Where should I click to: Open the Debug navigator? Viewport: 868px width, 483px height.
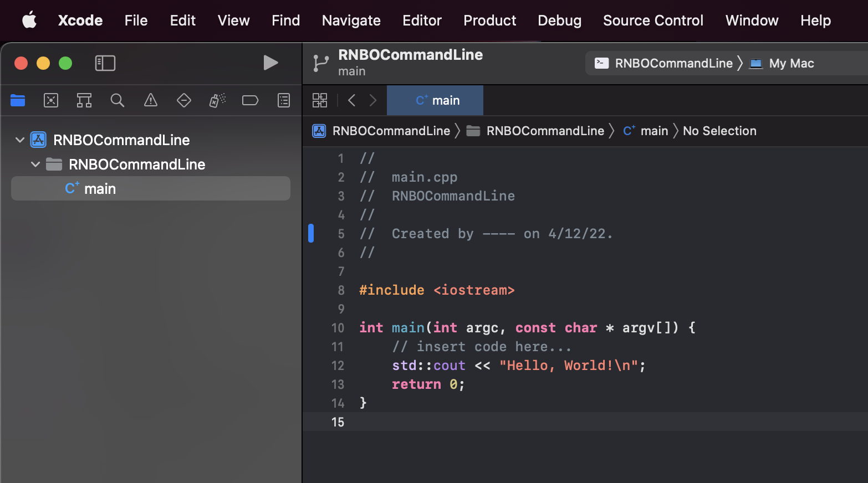(217, 100)
